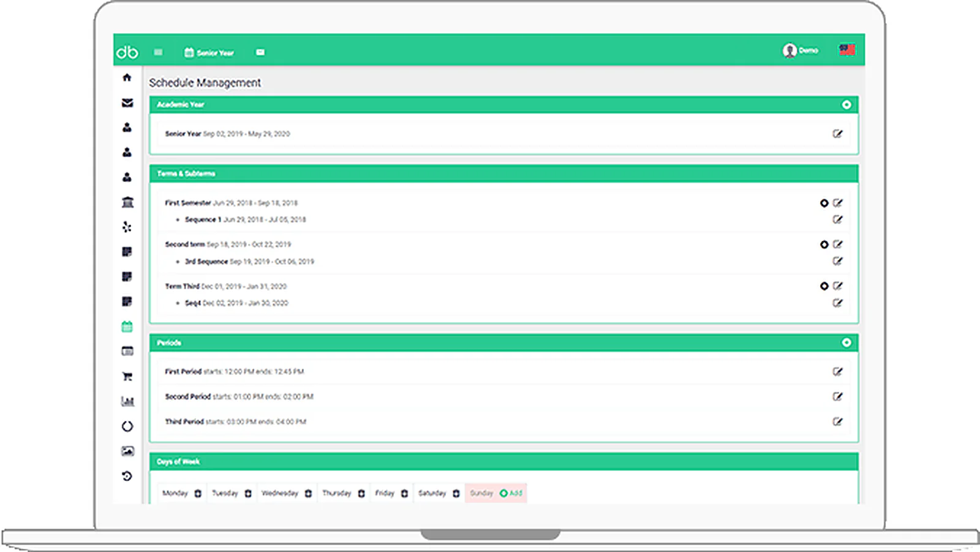Viewport: 980px width, 552px height.
Task: Add subterm to Term Third
Action: [x=824, y=286]
